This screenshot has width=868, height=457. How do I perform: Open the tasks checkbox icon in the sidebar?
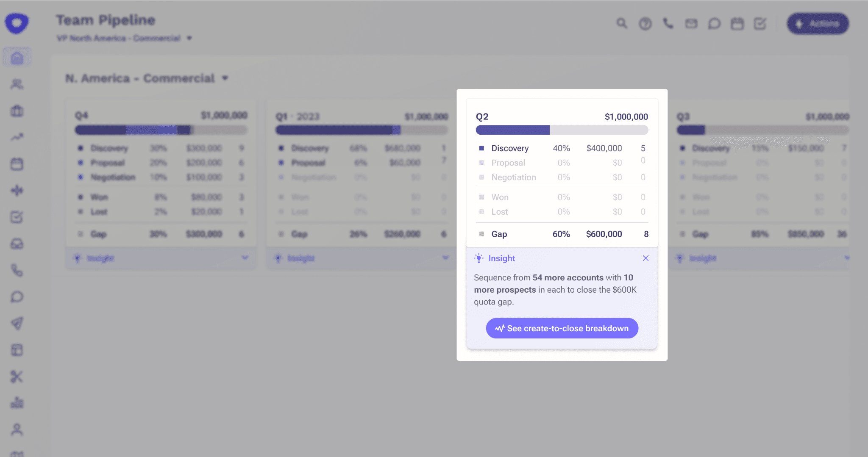(17, 217)
